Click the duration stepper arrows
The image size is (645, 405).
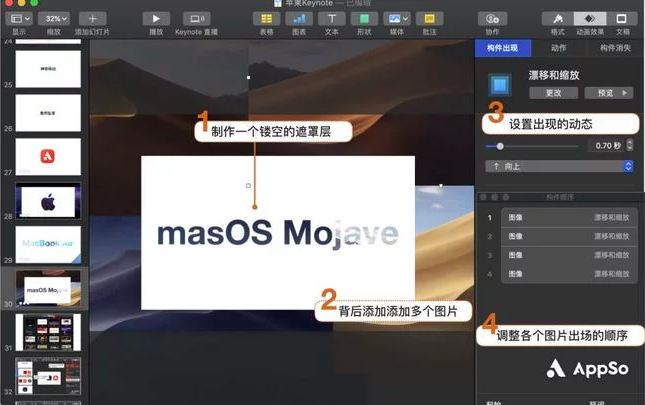point(630,145)
